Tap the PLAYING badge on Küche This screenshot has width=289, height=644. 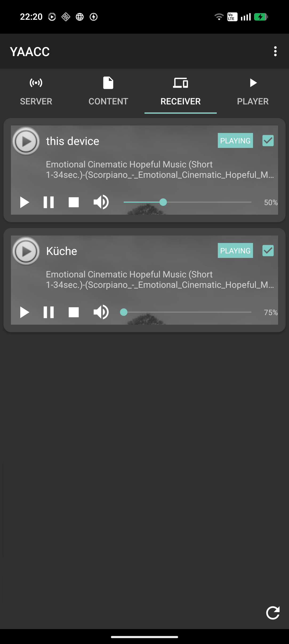(235, 250)
